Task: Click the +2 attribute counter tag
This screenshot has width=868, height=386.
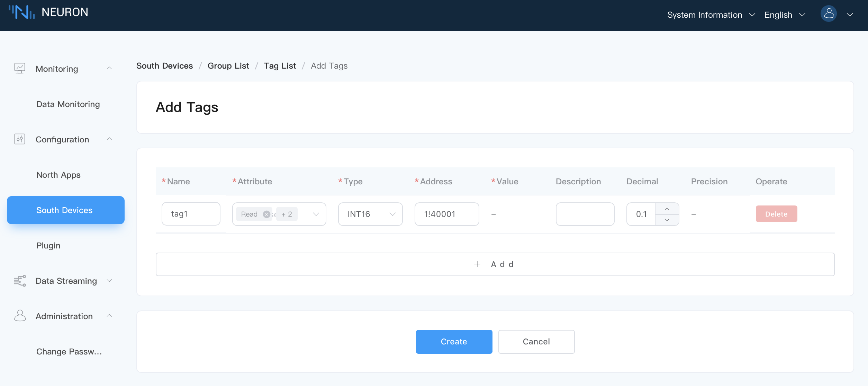Action: (287, 214)
